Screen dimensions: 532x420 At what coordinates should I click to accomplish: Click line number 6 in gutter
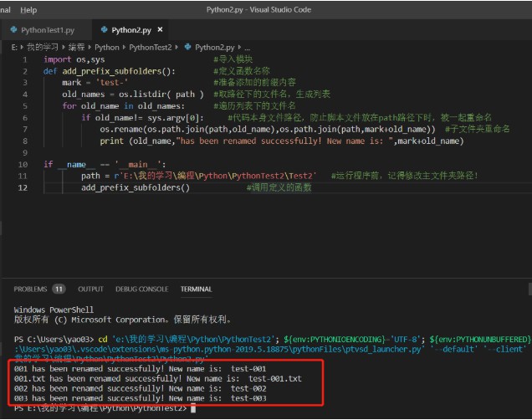[x=25, y=118]
